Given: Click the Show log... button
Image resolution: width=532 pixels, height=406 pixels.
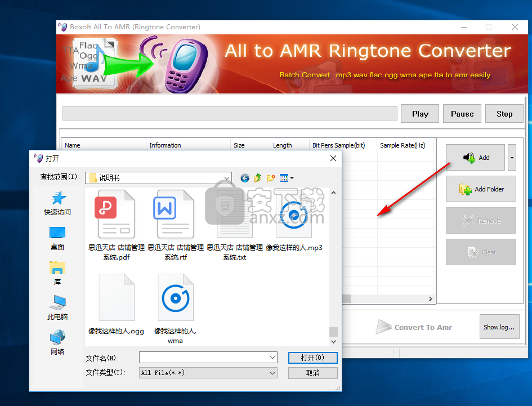Looking at the screenshot, I should coord(499,327).
